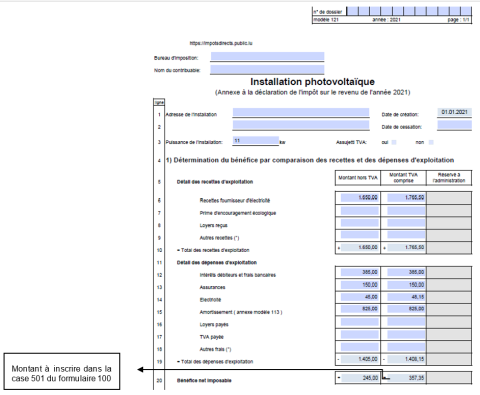Edit Amortissement TVA comprise amount
Viewport: 480px width, 395px height.
[x=406, y=309]
